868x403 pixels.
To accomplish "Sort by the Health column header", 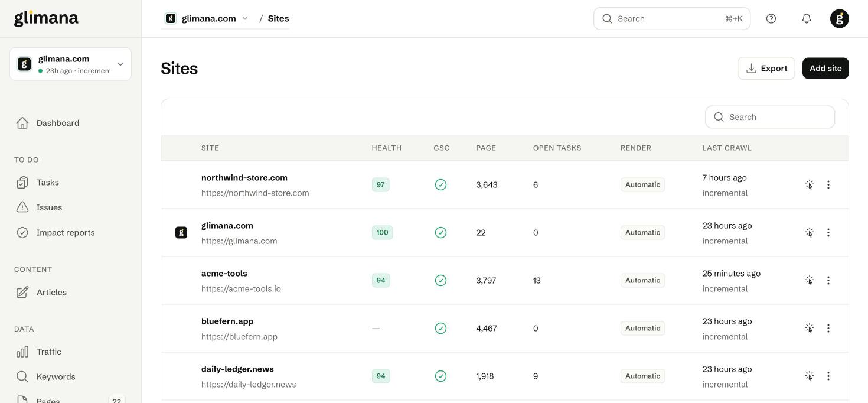I will (x=387, y=148).
